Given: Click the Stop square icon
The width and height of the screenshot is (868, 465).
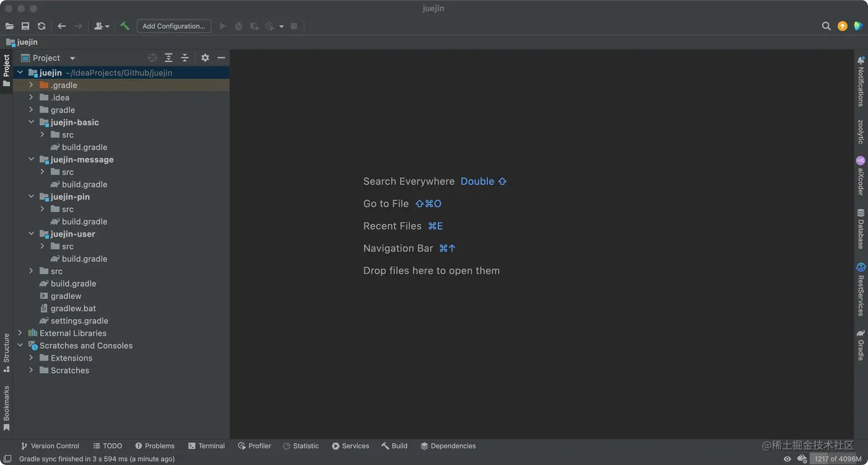Looking at the screenshot, I should pyautogui.click(x=294, y=26).
